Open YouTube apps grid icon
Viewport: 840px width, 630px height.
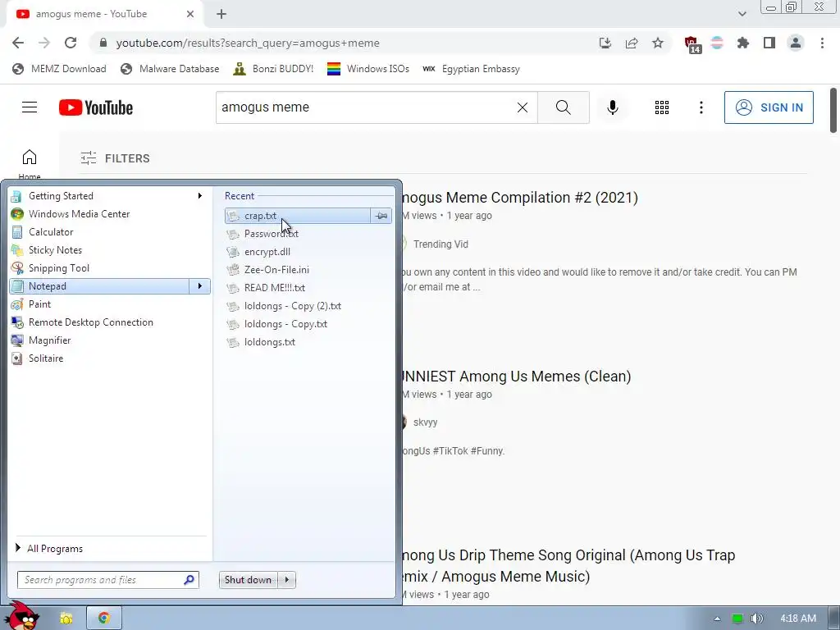[x=662, y=107]
